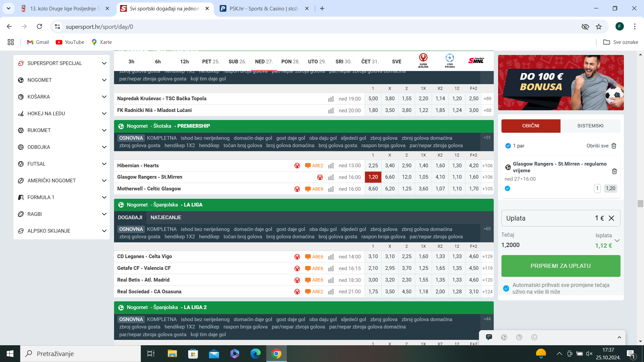
Task: Delete Glasgow Rangers bet with trash icon
Action: (x=614, y=171)
